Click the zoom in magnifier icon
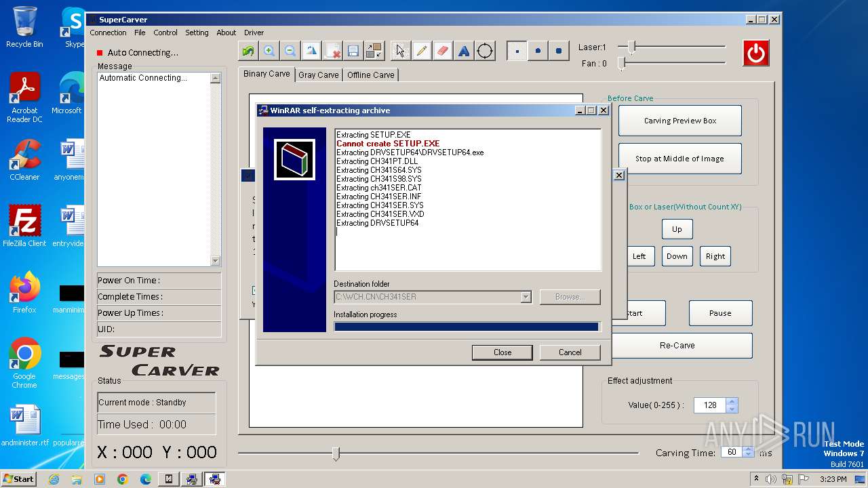 [x=269, y=51]
